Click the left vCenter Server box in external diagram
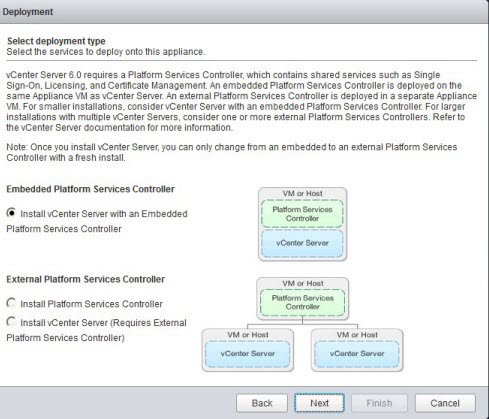489x419 pixels. 248,354
